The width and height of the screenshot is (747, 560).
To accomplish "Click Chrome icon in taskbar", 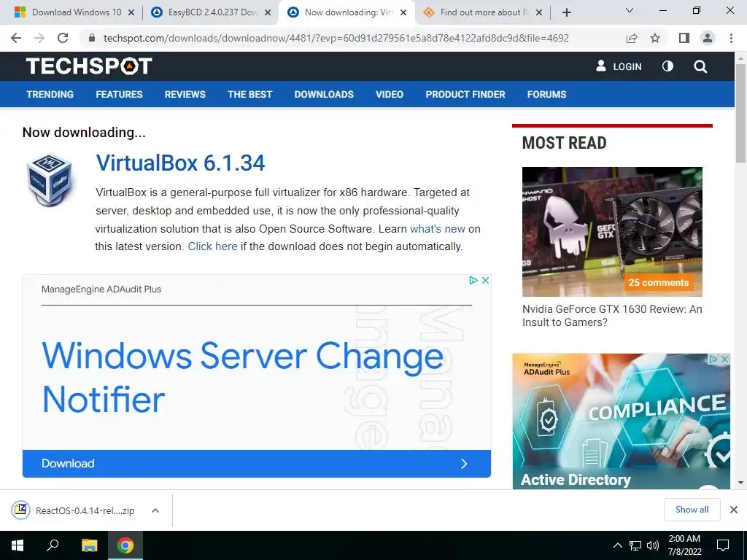I will 125,545.
